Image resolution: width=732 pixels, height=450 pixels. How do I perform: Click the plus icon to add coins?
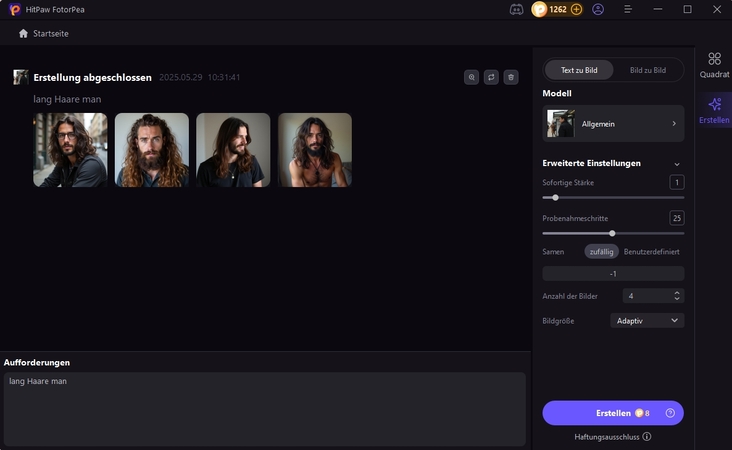pos(576,9)
